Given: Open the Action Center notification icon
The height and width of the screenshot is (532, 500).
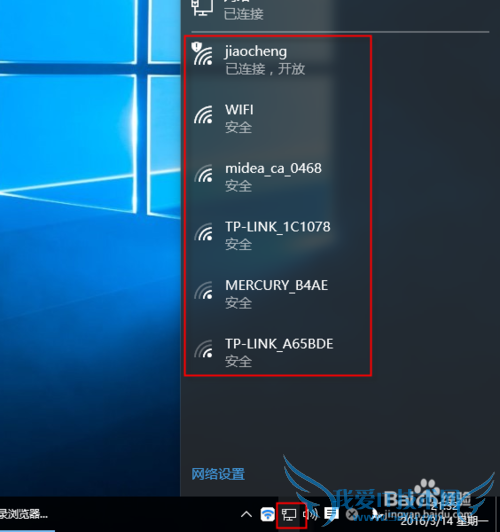Looking at the screenshot, I should point(331,514).
